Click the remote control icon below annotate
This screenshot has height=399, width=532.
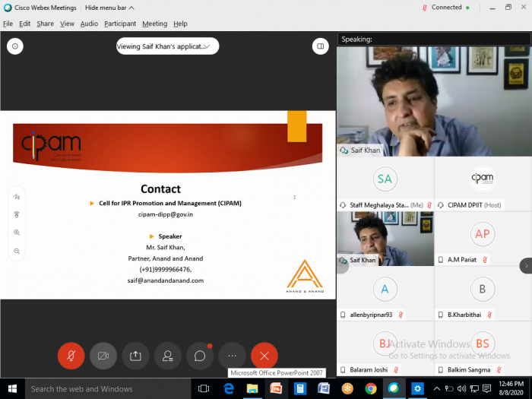(17, 214)
